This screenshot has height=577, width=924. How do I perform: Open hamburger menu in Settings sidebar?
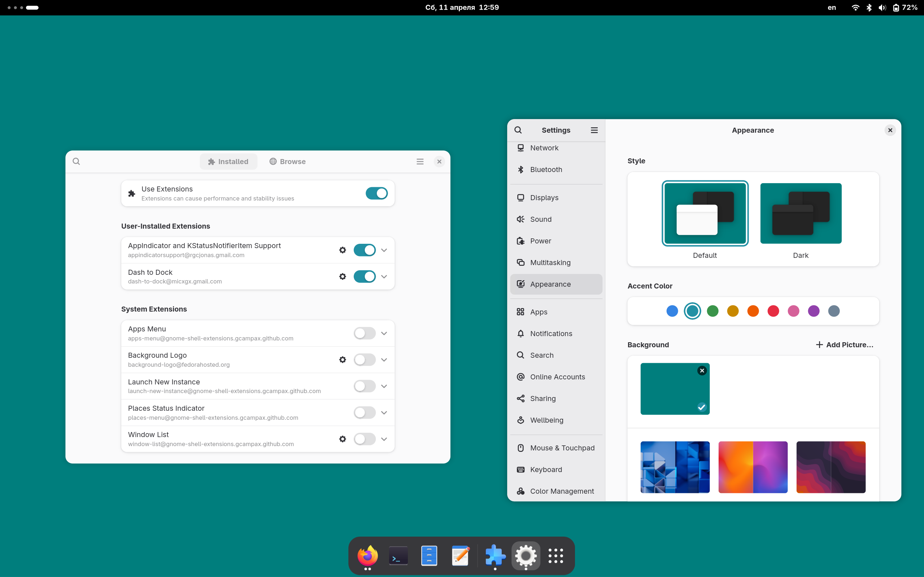[x=594, y=130]
